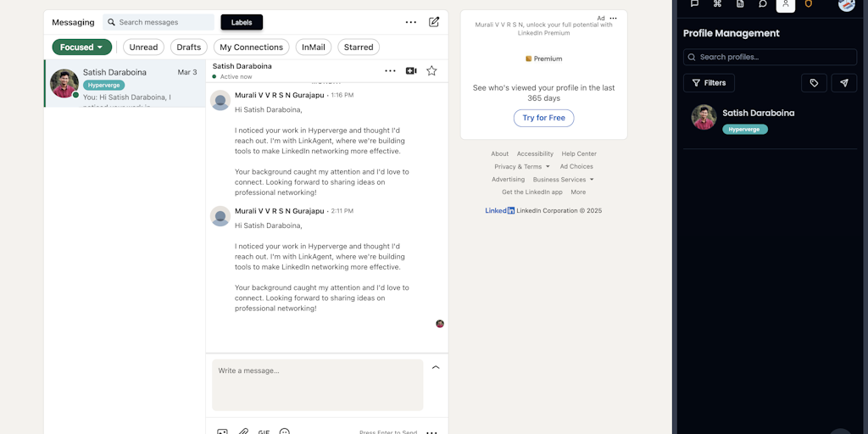This screenshot has width=868, height=434.
Task: Select Satish Daraboina in the Profile Management list
Action: point(770,120)
